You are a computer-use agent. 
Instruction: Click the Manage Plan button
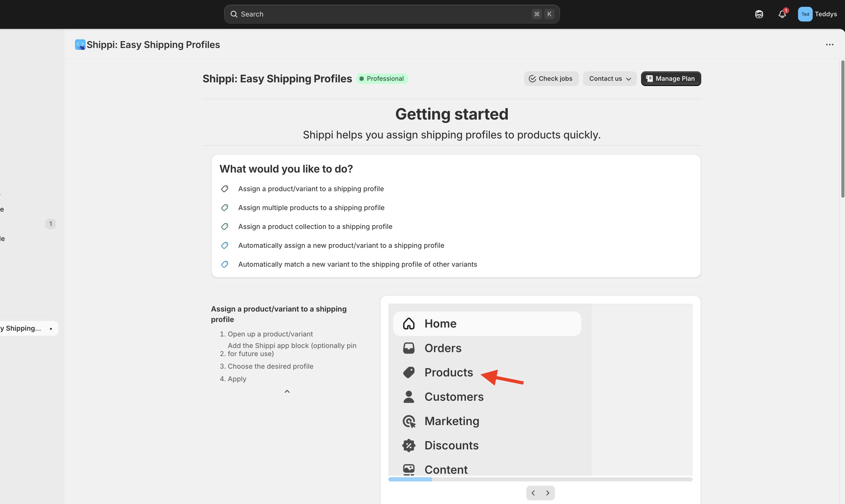[x=671, y=78]
